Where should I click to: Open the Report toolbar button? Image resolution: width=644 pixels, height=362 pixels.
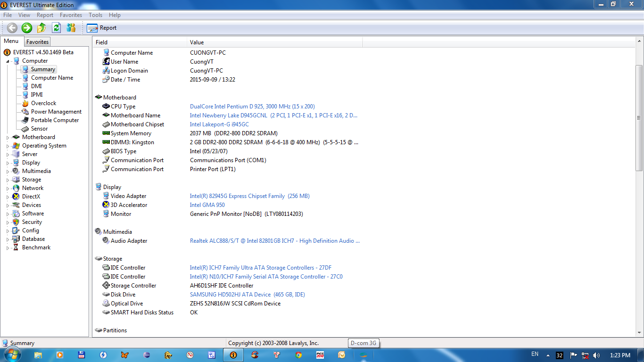tap(102, 28)
